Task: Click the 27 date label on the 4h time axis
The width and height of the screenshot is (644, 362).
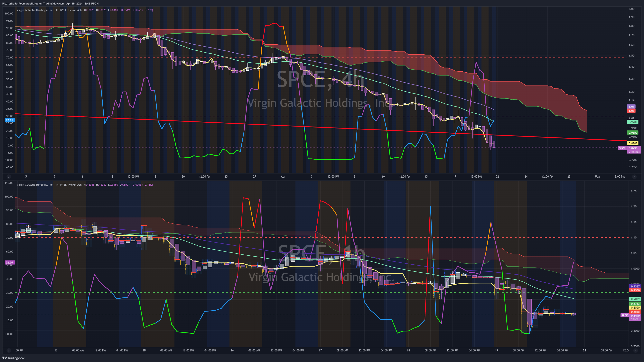Action: [255, 177]
